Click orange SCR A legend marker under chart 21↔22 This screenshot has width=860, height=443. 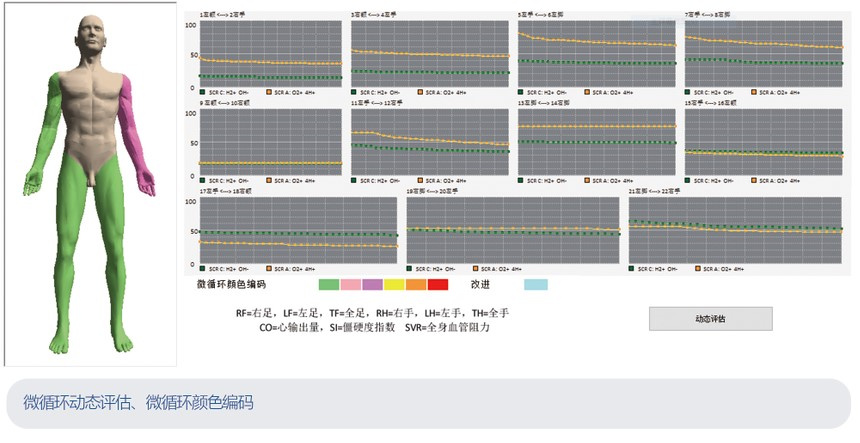[699, 268]
